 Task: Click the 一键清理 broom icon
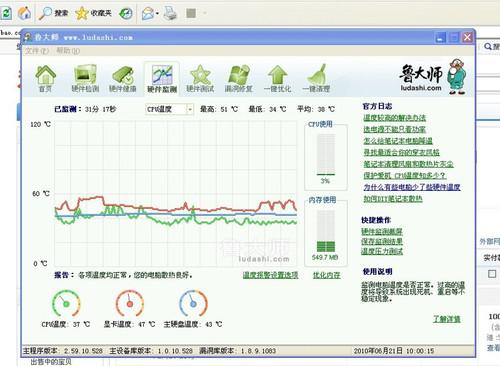point(316,79)
